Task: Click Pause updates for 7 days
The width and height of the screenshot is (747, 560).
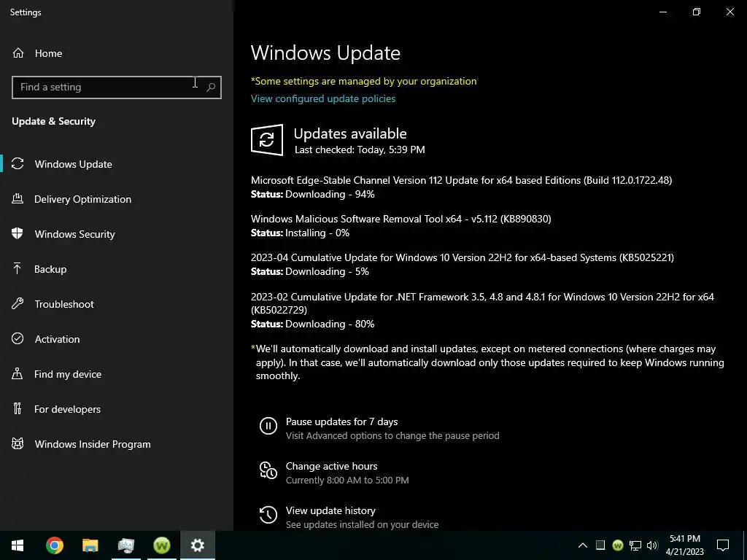Action: click(x=341, y=421)
